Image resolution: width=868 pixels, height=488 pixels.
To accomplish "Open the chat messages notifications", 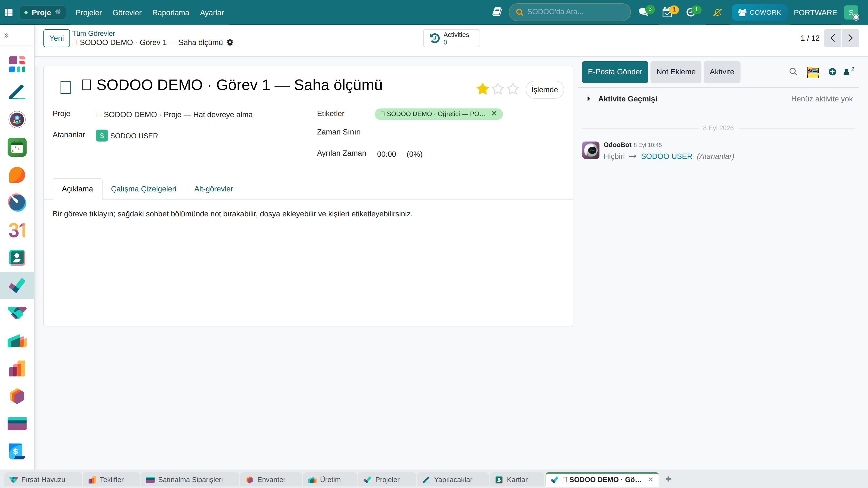I will [x=646, y=12].
